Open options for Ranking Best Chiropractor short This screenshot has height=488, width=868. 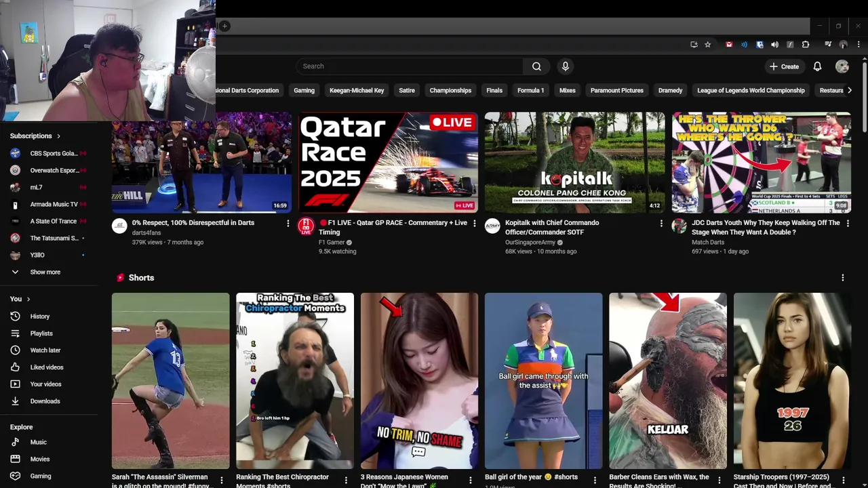346,481
